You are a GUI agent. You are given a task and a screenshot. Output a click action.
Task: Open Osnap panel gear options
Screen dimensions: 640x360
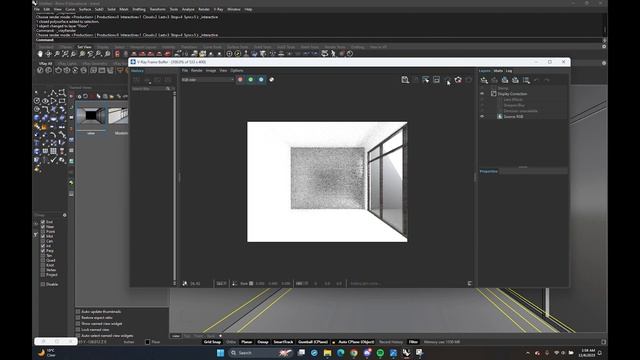(x=64, y=215)
